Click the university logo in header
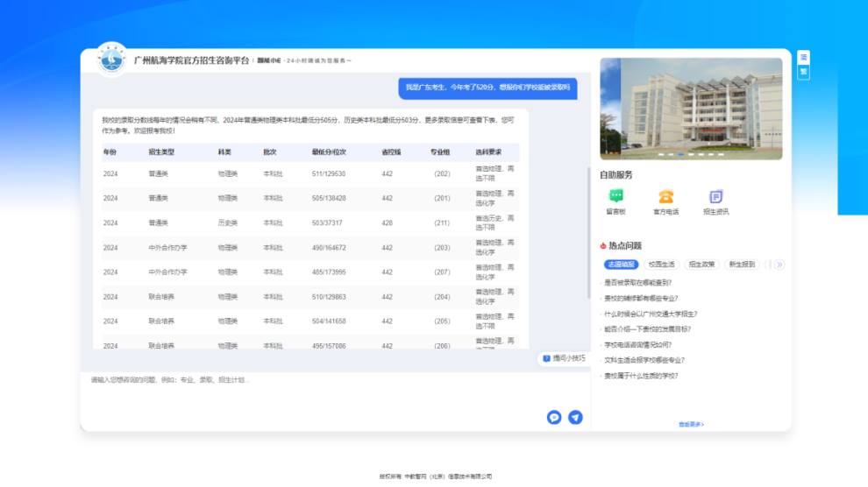The image size is (868, 487). (x=111, y=60)
